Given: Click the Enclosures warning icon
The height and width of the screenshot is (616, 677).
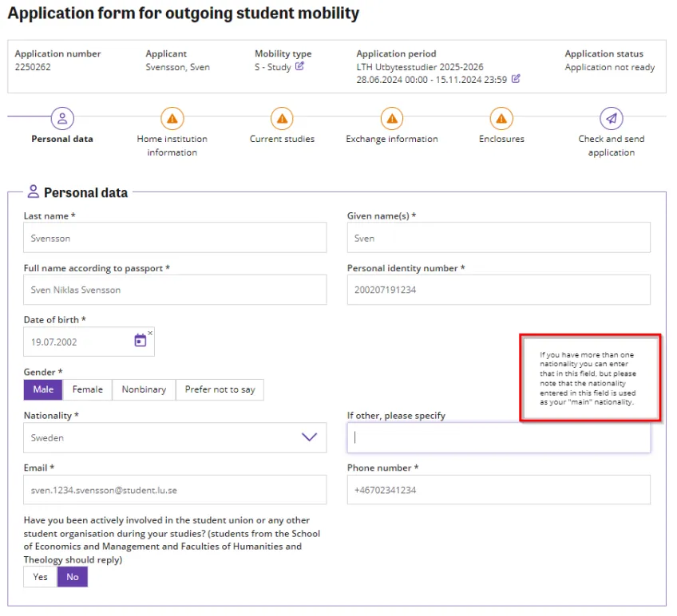Looking at the screenshot, I should pos(501,117).
